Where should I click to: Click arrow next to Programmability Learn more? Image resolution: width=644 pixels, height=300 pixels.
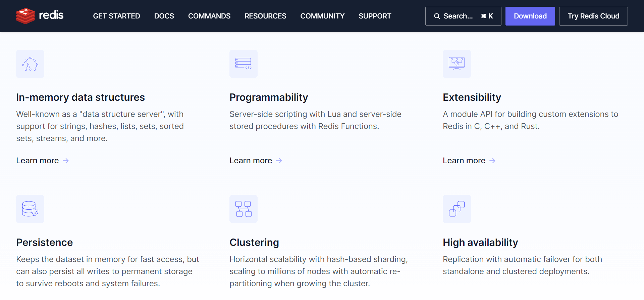[x=279, y=161]
